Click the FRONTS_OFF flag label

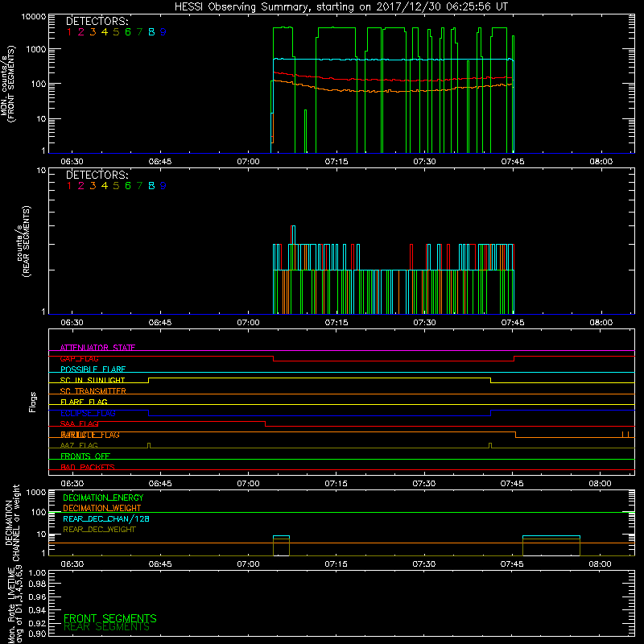click(85, 456)
